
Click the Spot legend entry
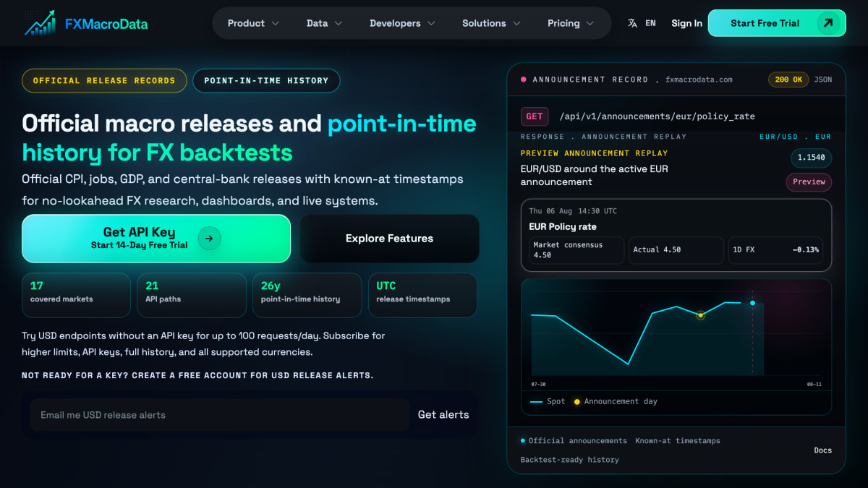[x=548, y=402]
